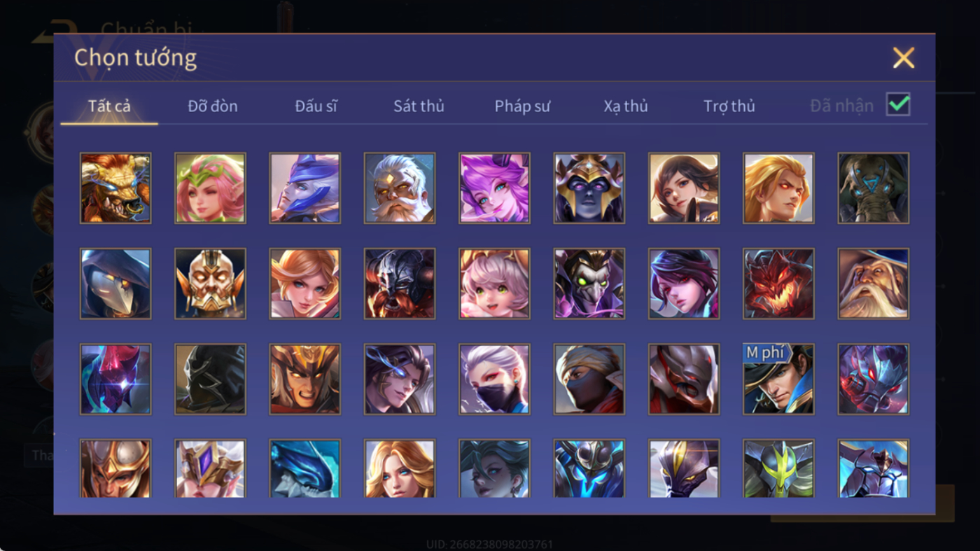Pick the masked white-haired ninja girl portrait
Viewport: 980px width, 551px height.
[x=494, y=379]
